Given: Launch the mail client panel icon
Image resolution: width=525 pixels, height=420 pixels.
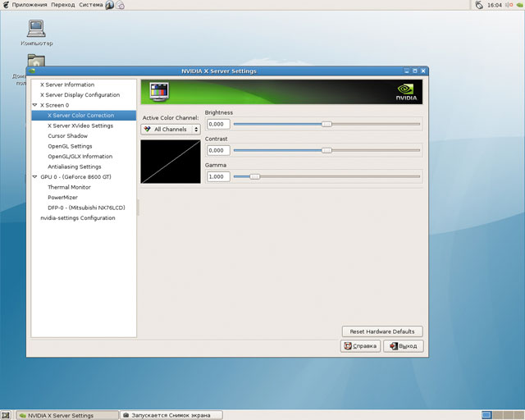Looking at the screenshot, I should (121, 5).
